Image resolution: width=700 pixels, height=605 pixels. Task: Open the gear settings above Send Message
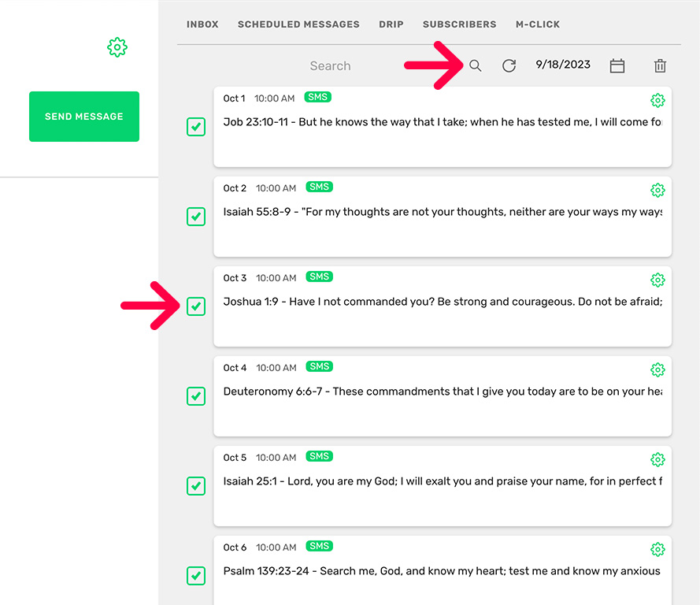point(117,48)
